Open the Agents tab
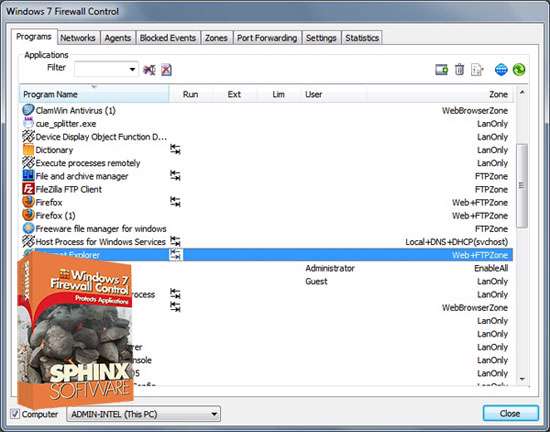The height and width of the screenshot is (432, 550). (x=118, y=38)
